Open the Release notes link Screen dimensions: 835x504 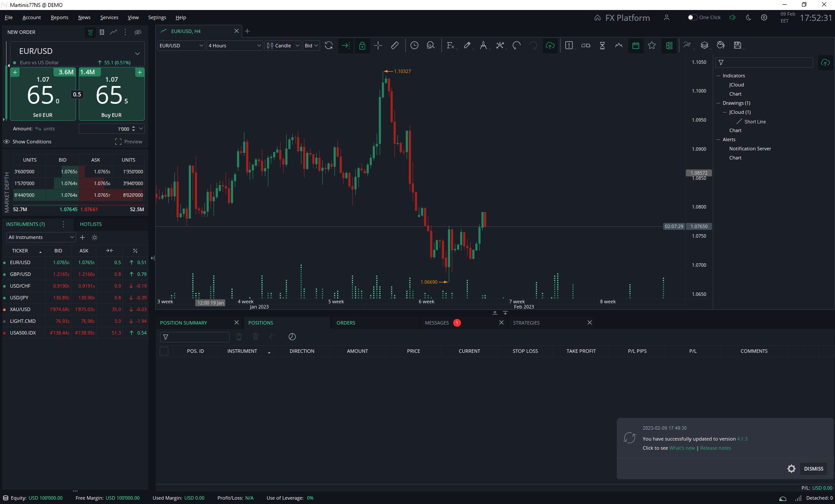point(715,448)
